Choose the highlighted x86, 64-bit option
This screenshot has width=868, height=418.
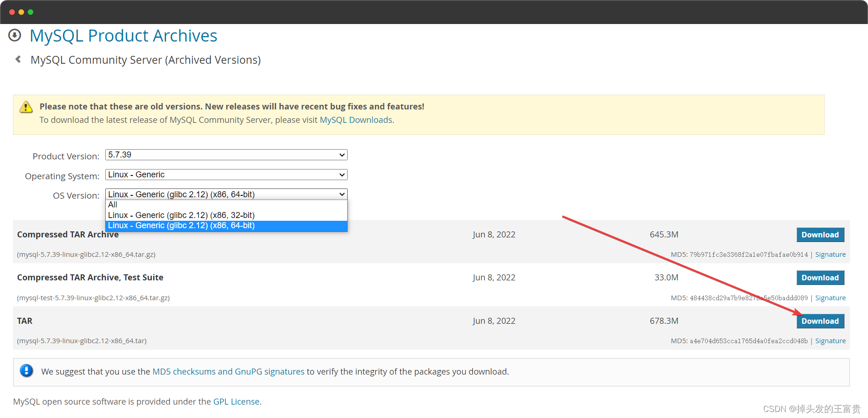[x=226, y=225]
